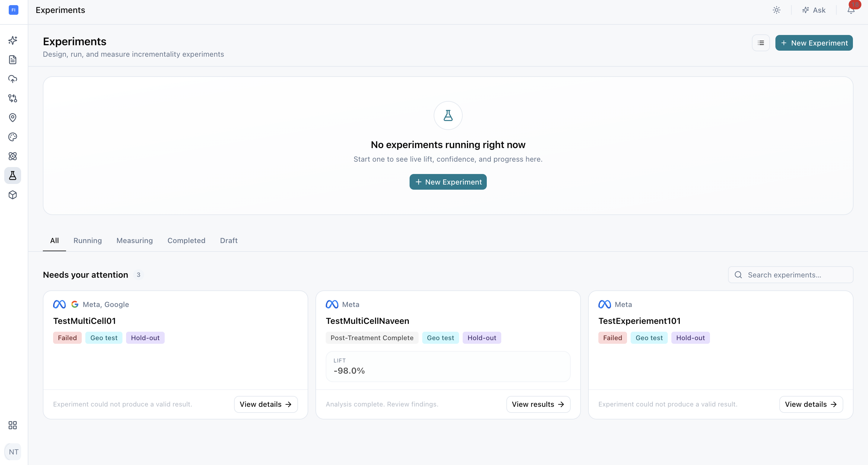The height and width of the screenshot is (465, 868).
Task: Switch to the Running tab
Action: 87,241
